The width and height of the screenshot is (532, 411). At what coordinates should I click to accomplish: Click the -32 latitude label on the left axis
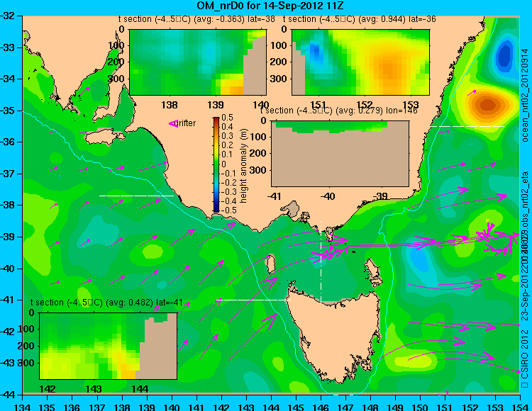point(8,16)
